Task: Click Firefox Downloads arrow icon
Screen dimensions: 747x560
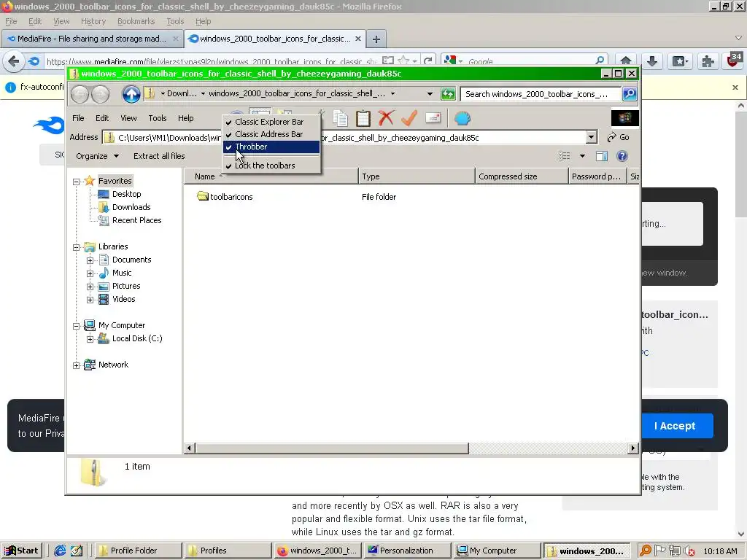Action: pyautogui.click(x=652, y=61)
